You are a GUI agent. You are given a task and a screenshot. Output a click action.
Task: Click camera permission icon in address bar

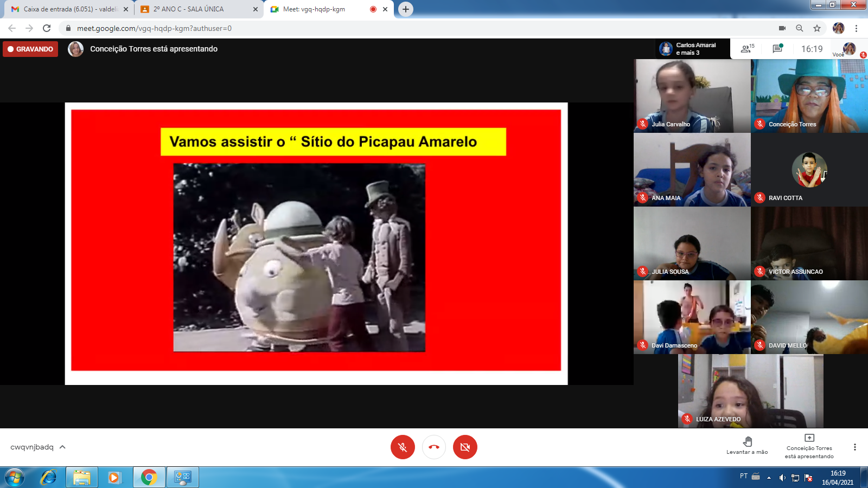click(782, 28)
